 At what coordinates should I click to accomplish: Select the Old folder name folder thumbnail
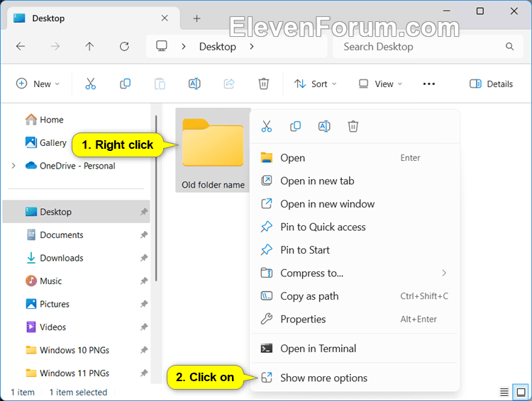point(213,150)
